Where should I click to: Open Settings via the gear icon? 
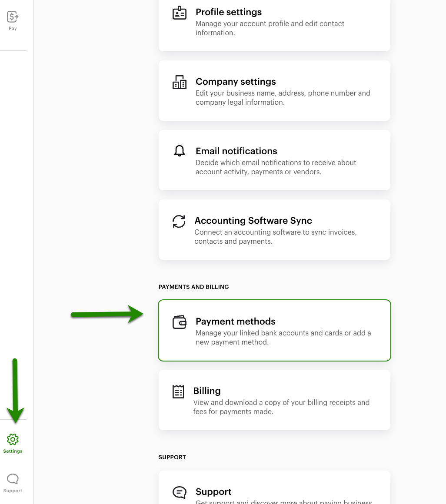point(13,439)
